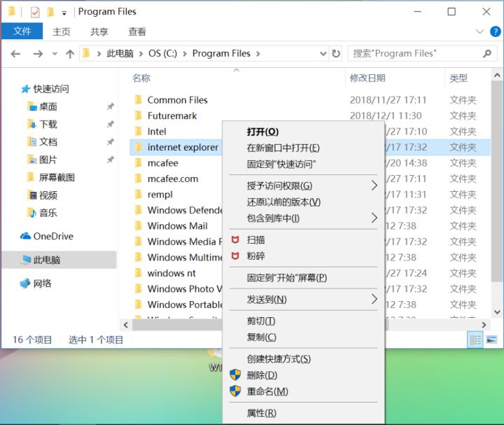
Task: Click 此电脑 in the address breadcrumb
Action: (120, 53)
